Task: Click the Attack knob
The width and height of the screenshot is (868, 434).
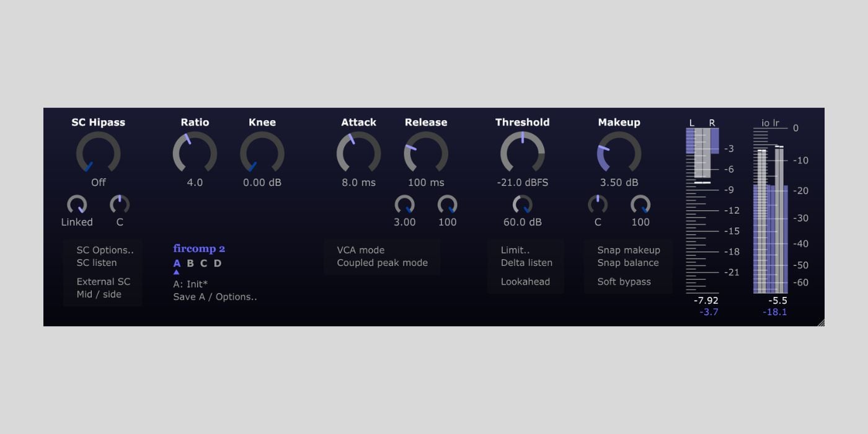Action: (358, 153)
